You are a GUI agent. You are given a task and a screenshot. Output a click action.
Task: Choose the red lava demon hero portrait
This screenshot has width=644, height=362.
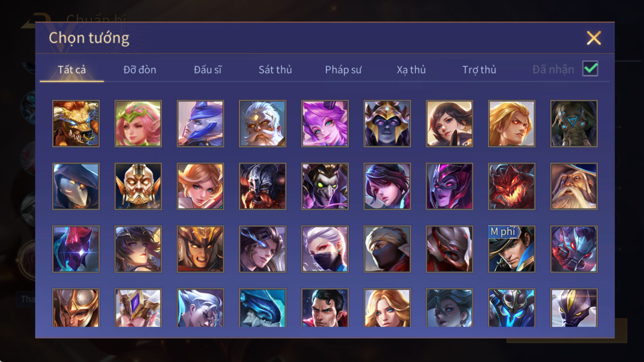pos(512,186)
